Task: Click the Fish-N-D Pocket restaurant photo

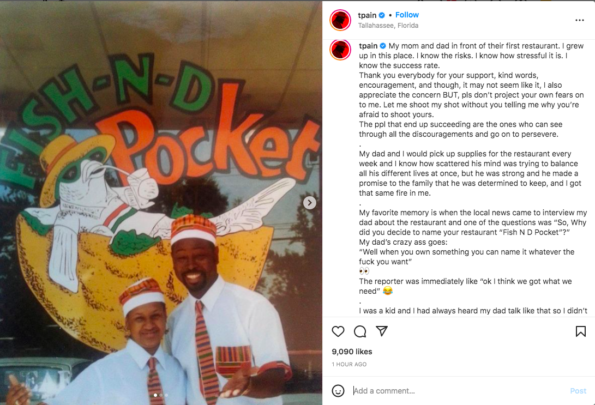Action: click(x=161, y=203)
